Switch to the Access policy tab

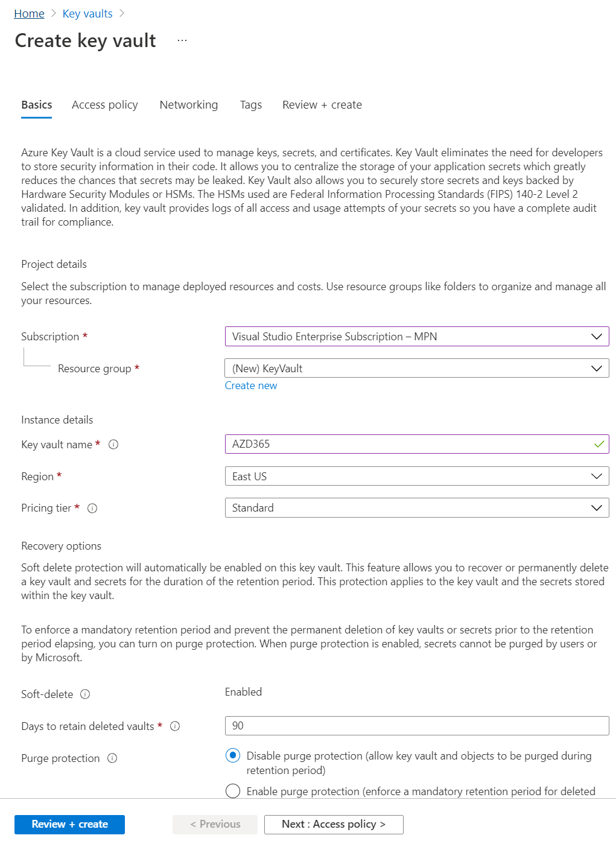104,104
